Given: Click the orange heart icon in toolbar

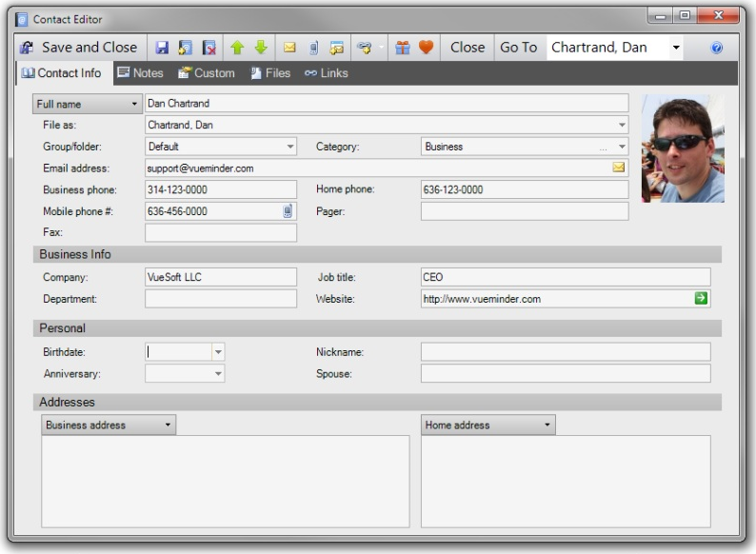Looking at the screenshot, I should click(426, 48).
